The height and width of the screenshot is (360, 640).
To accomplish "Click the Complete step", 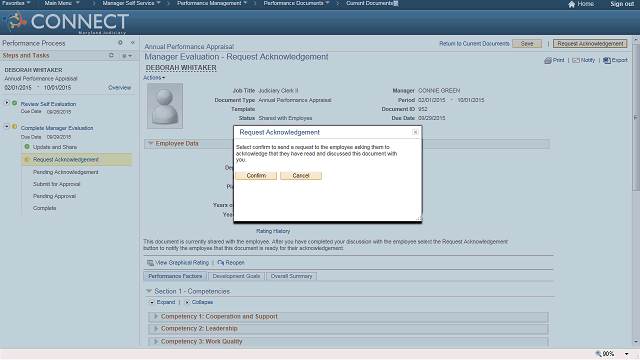I will pos(44,208).
